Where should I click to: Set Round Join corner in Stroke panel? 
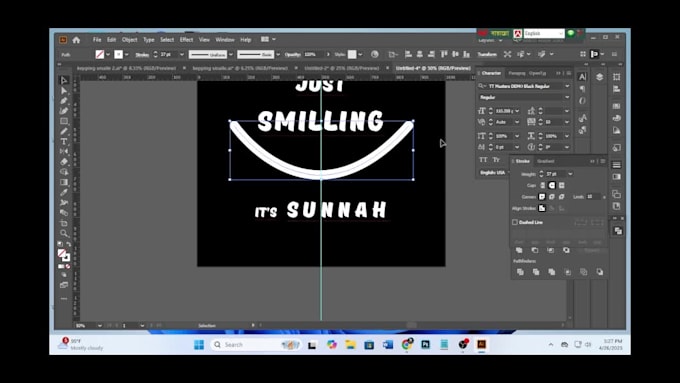[552, 196]
